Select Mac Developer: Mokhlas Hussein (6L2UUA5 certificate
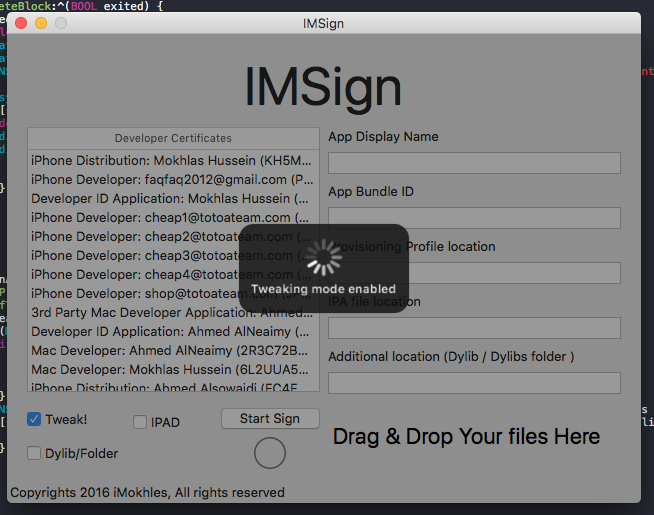This screenshot has height=515, width=654. tap(174, 369)
